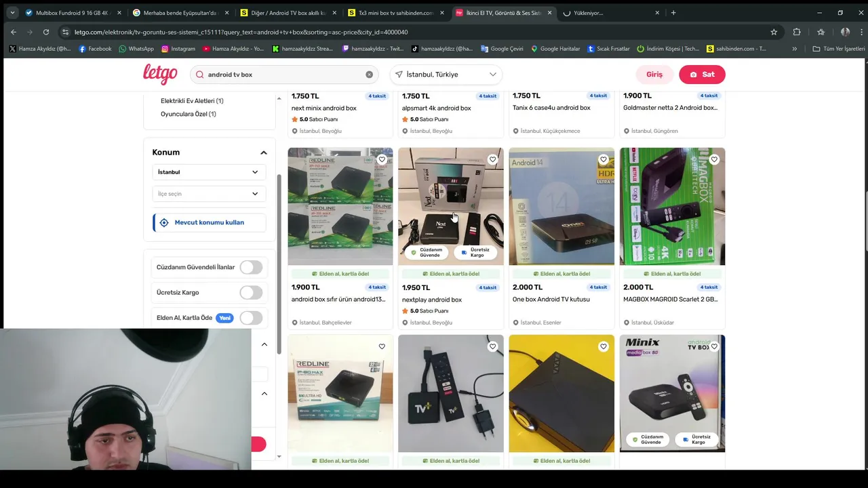Open the İlçe seçin district dropdown

point(208,194)
